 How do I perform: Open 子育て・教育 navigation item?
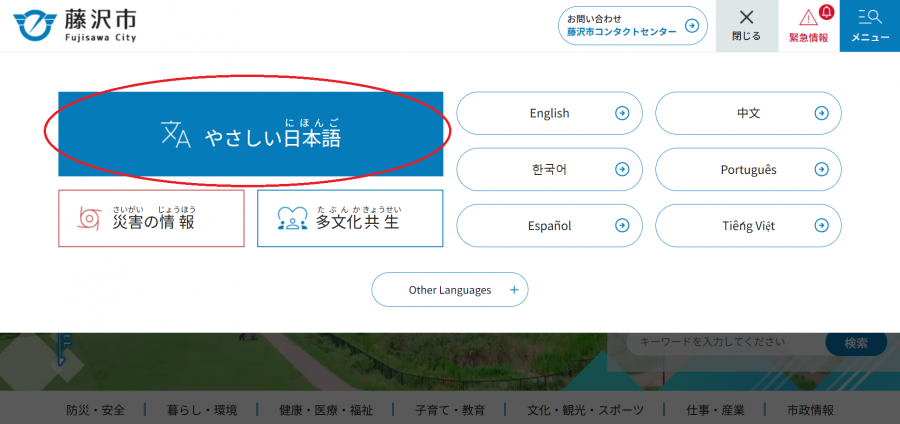click(450, 410)
